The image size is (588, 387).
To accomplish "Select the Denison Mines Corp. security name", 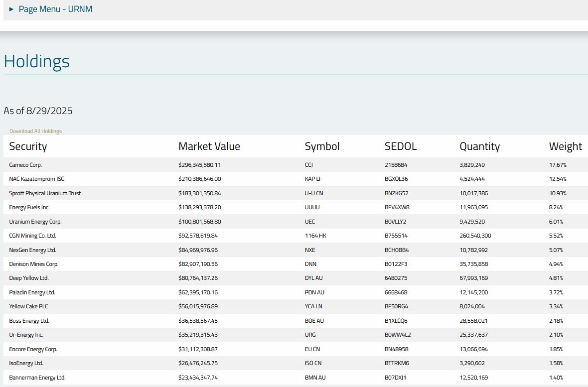I will 34,264.
